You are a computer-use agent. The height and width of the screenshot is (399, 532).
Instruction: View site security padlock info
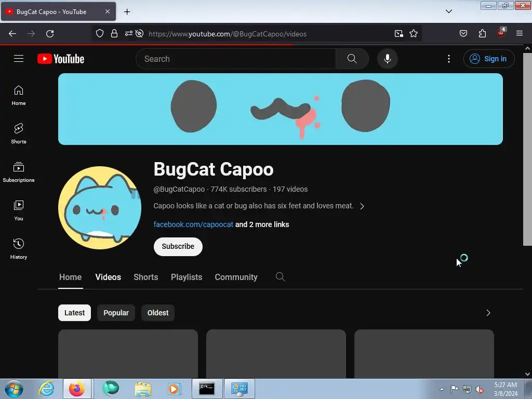[114, 34]
